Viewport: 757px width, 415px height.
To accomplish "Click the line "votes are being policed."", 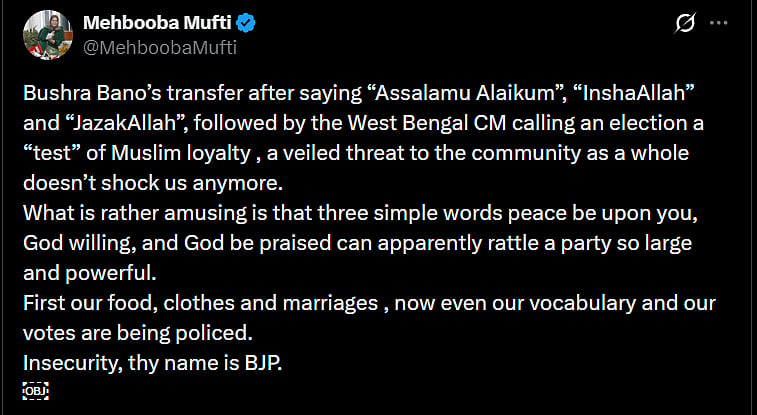I will (138, 333).
